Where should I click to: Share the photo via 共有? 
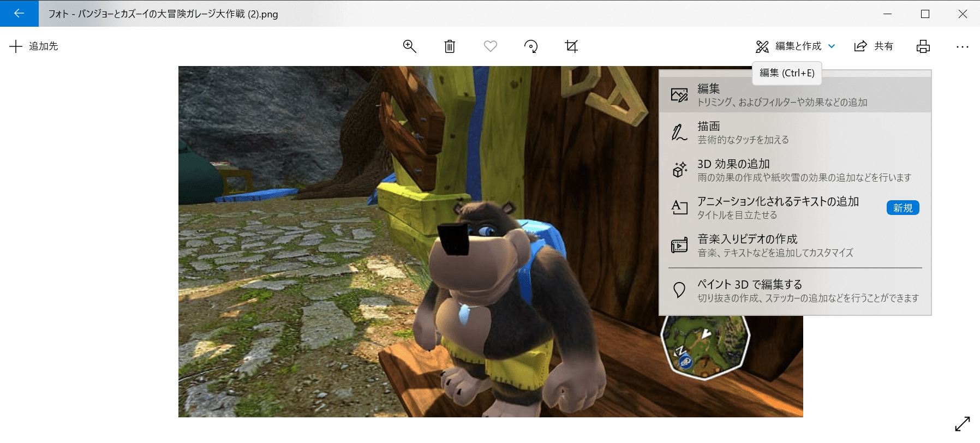coord(874,46)
